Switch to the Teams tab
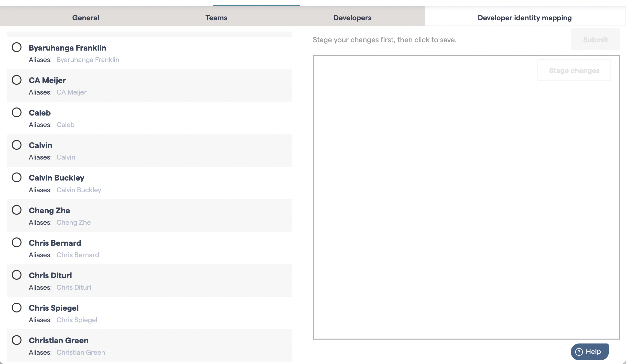This screenshot has width=626, height=364. [216, 17]
